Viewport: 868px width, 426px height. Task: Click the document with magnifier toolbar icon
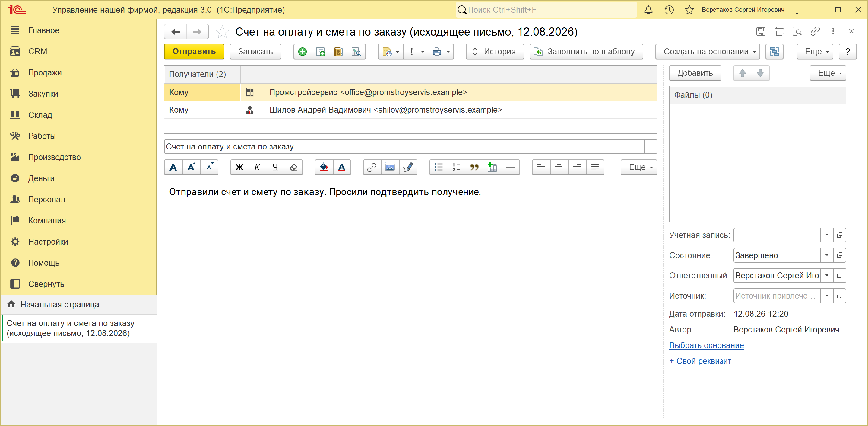356,52
